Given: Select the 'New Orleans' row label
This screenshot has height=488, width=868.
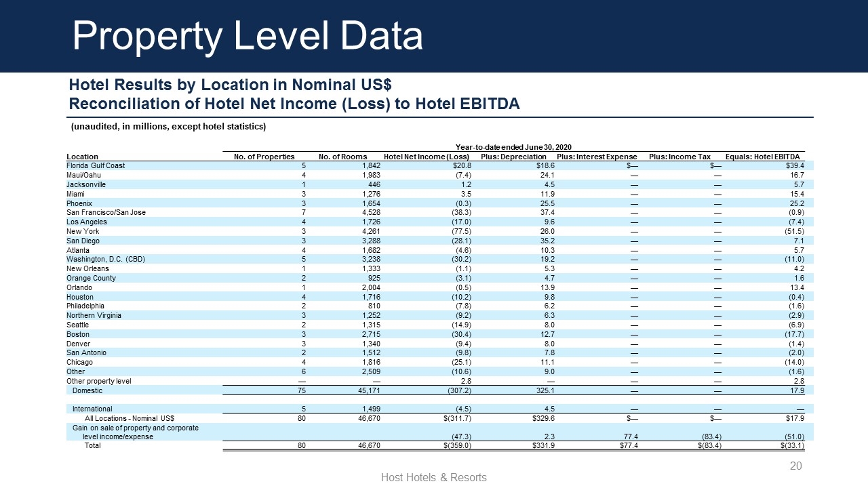Looking at the screenshot, I should [87, 268].
